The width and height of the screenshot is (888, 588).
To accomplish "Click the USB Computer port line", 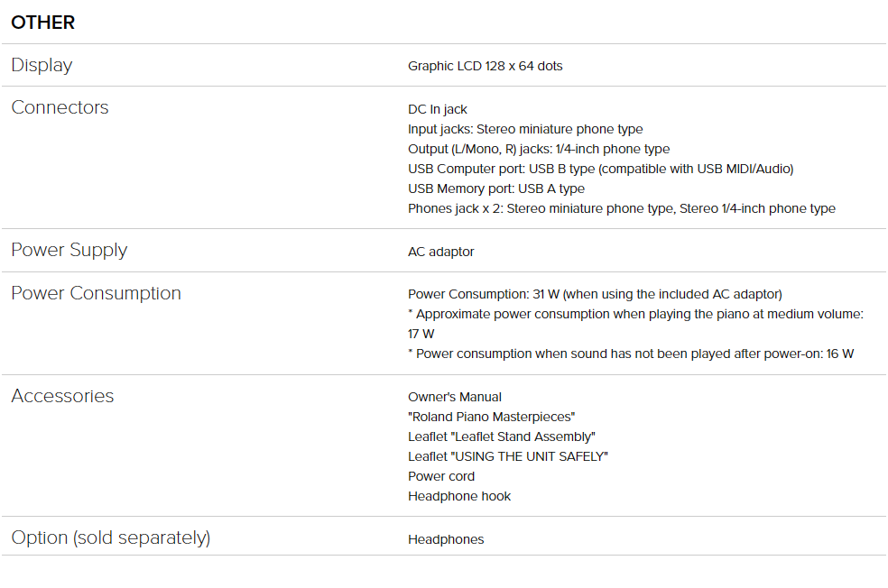I will (x=601, y=169).
